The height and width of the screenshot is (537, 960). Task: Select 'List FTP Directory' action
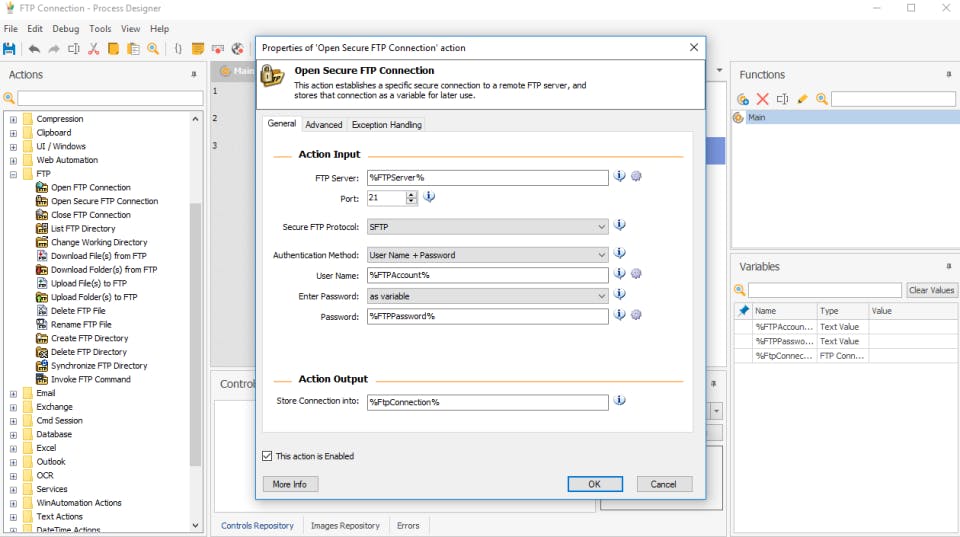point(83,228)
